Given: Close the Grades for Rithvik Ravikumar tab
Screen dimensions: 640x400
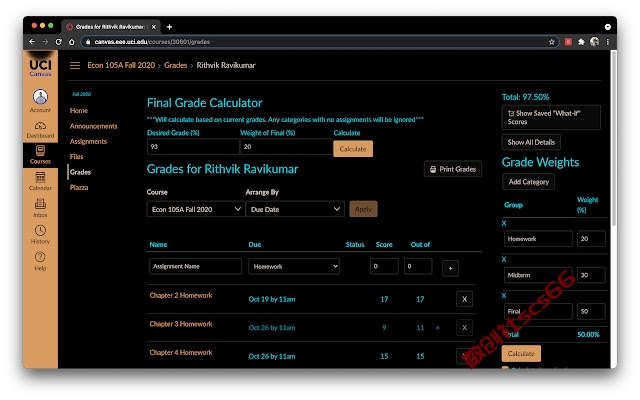Looking at the screenshot, I should (153, 27).
